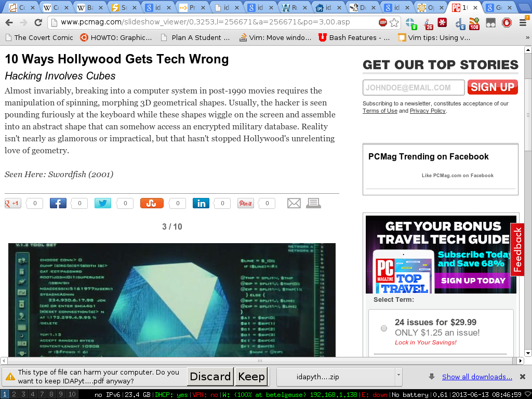Open the Vim tips: Using v... bookmark
The image size is (532, 399).
[x=434, y=37]
